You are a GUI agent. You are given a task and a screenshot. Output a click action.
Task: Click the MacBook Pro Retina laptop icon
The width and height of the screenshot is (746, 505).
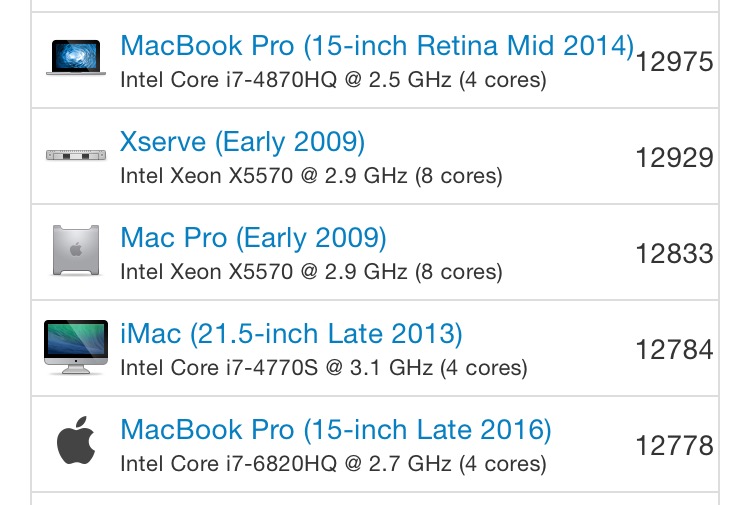[76, 58]
